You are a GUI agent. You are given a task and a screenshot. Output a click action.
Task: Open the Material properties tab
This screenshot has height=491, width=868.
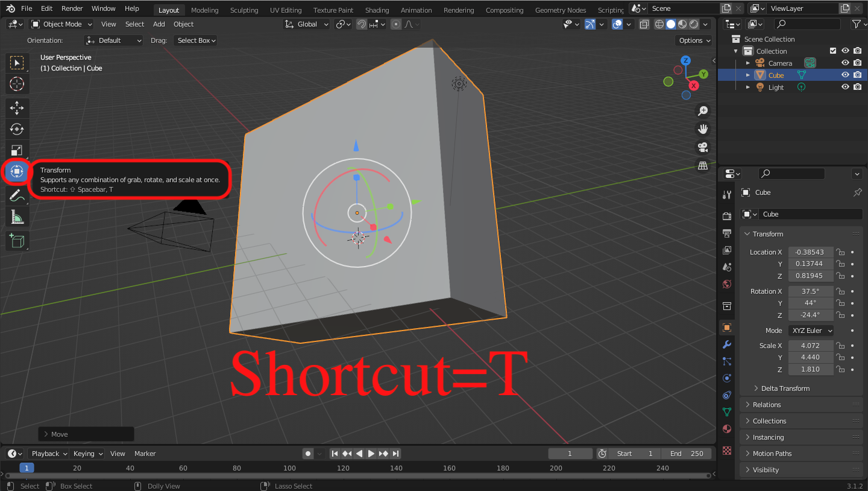(727, 429)
